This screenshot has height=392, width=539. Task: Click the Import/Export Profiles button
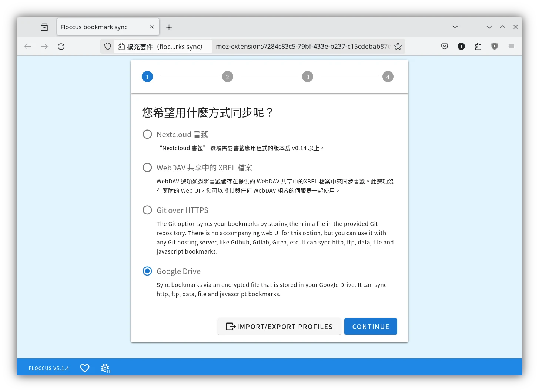coord(279,327)
